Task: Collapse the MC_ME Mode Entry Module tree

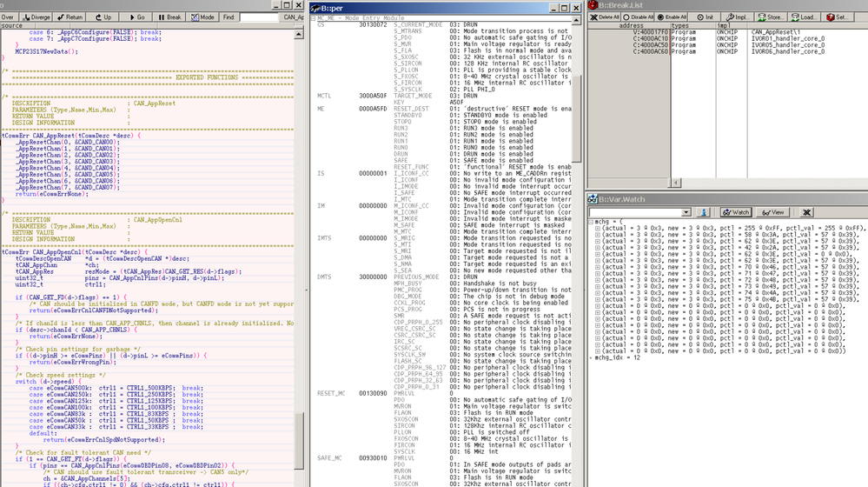Action: tap(314, 18)
